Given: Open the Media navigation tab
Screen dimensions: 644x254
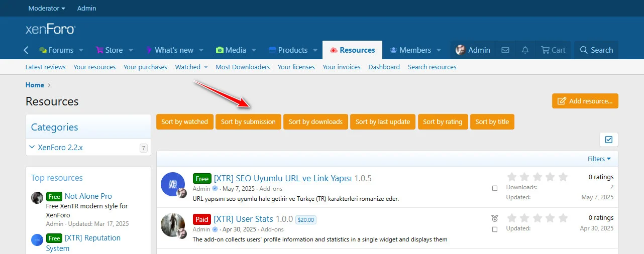Looking at the screenshot, I should [x=231, y=50].
